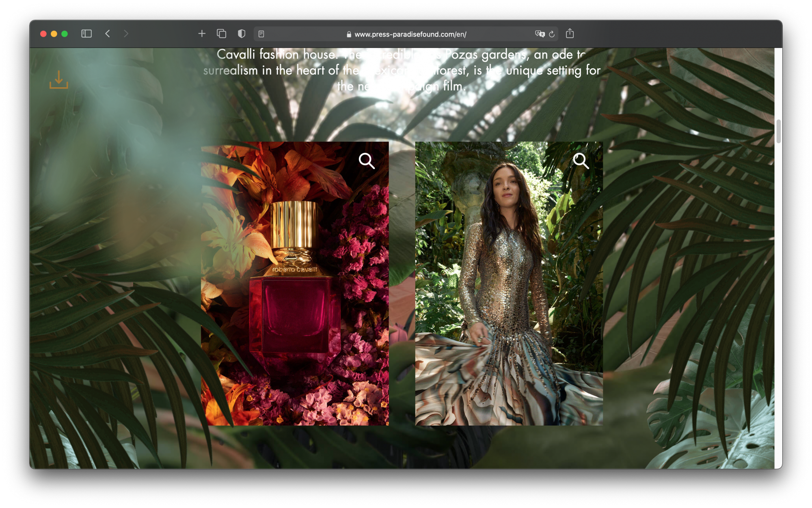
Task: Click the press-paradisefound.com address field
Action: [410, 34]
